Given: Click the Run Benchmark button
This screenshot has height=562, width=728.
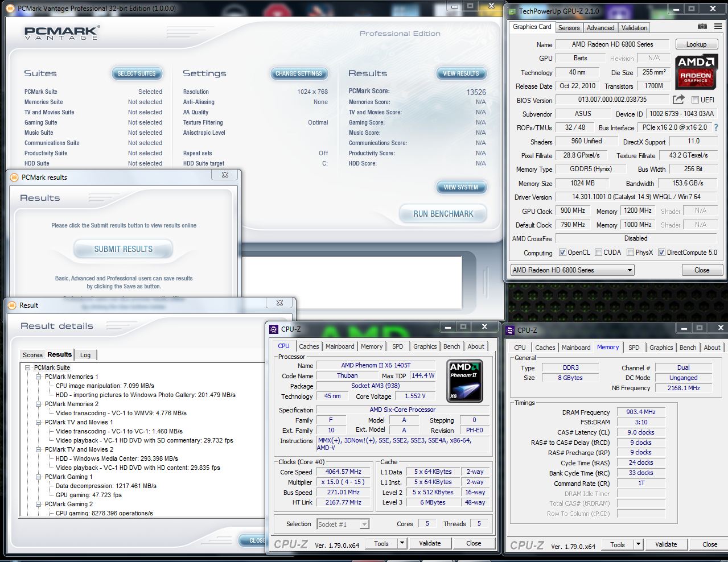Looking at the screenshot, I should (443, 214).
